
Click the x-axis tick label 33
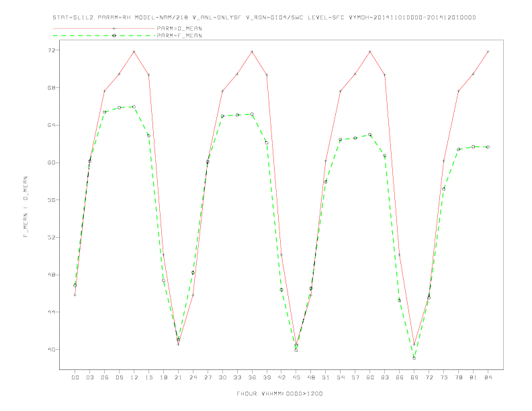coord(237,377)
